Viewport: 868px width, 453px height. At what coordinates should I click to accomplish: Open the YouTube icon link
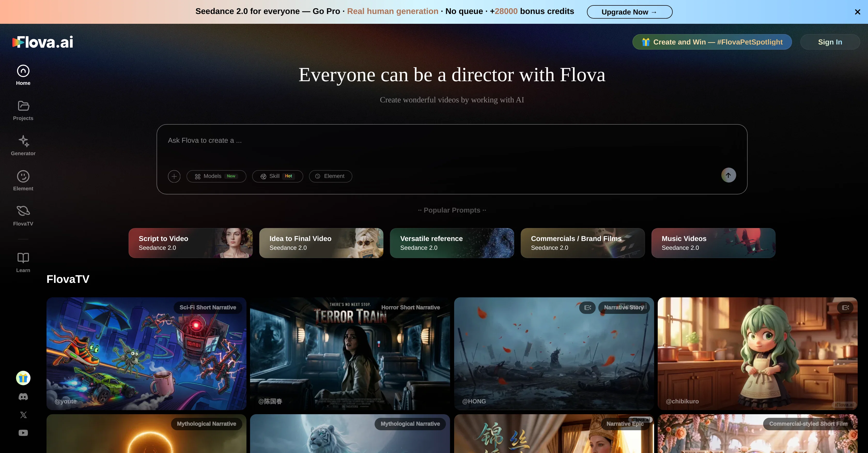[23, 433]
